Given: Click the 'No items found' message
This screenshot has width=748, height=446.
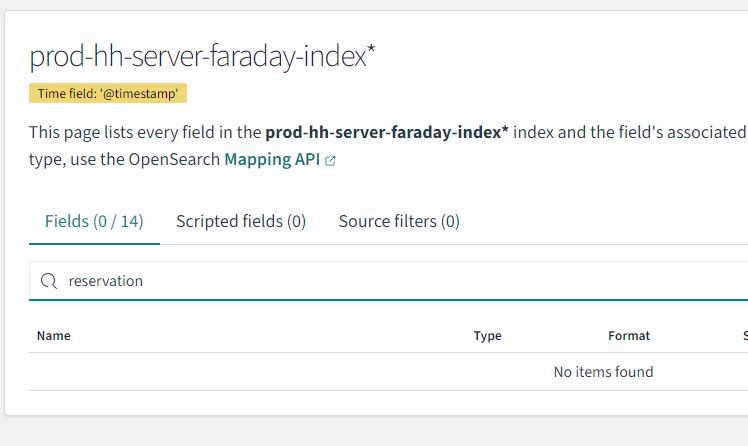Looking at the screenshot, I should (x=603, y=372).
